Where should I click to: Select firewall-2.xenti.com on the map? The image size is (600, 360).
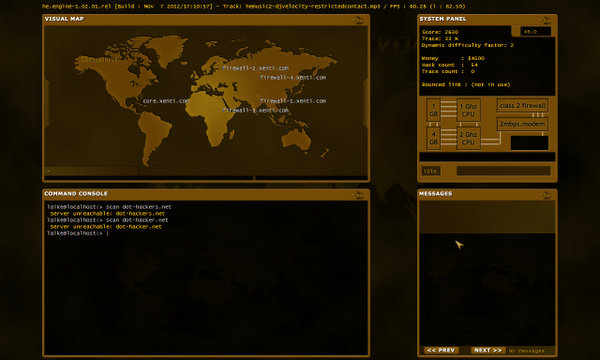click(255, 68)
